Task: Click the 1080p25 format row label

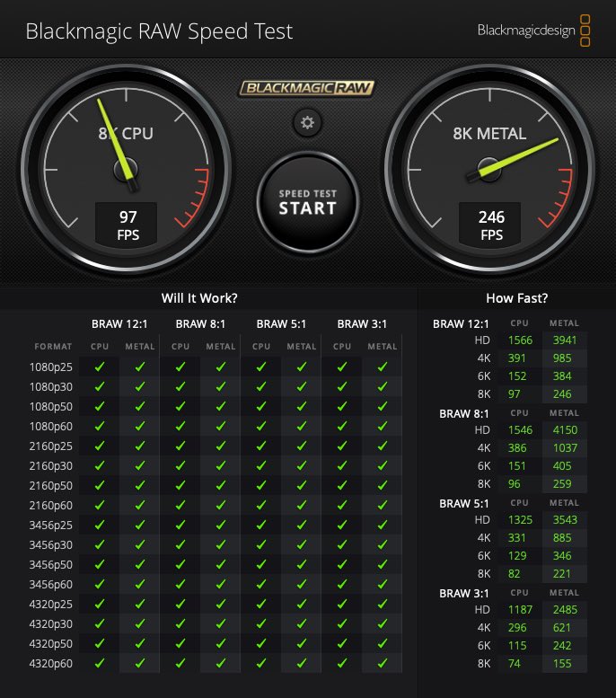Action: click(51, 367)
